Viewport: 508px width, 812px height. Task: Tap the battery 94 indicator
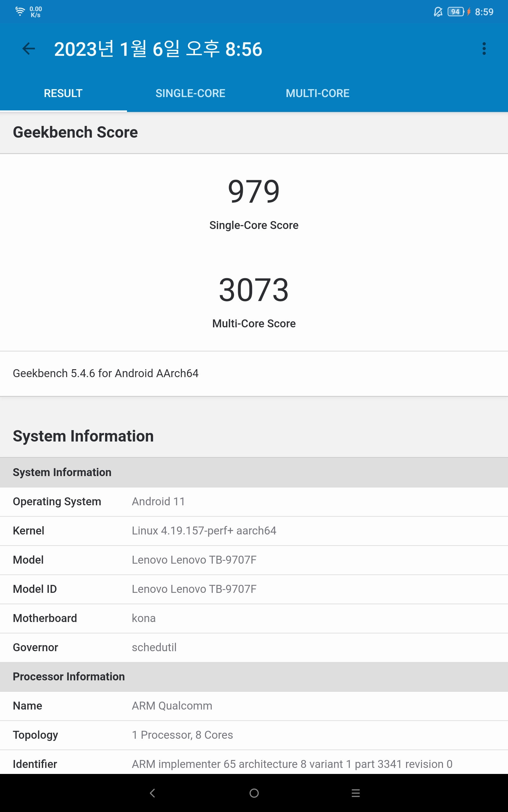pos(456,12)
